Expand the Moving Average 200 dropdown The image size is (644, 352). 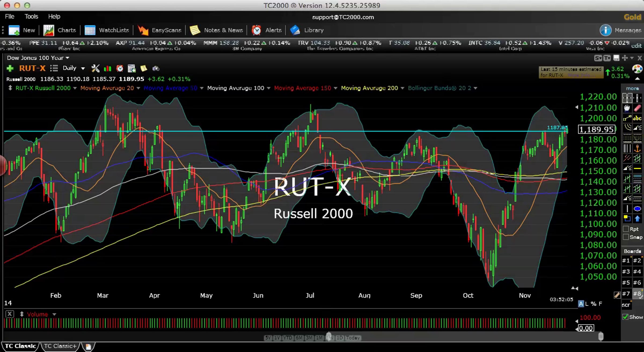click(x=402, y=88)
